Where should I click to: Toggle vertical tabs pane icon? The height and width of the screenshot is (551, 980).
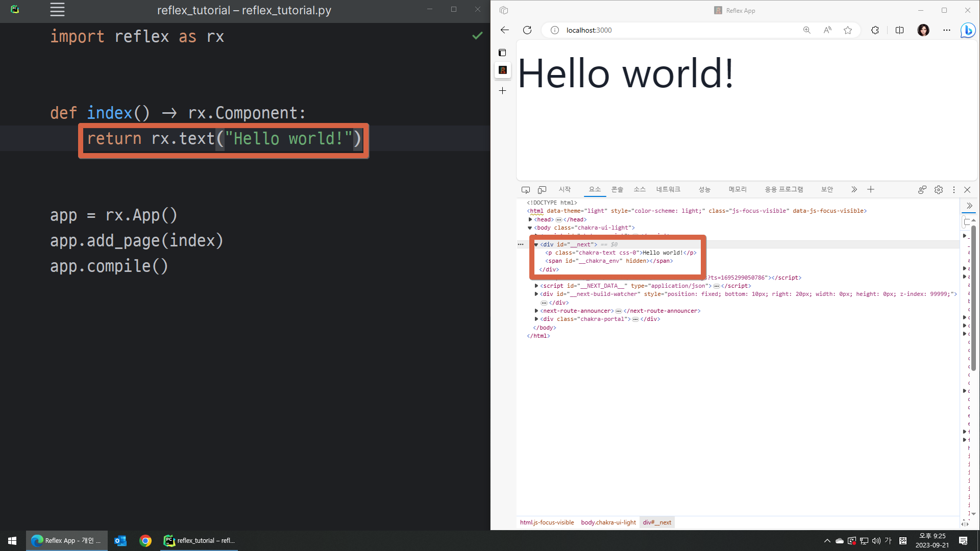[502, 53]
